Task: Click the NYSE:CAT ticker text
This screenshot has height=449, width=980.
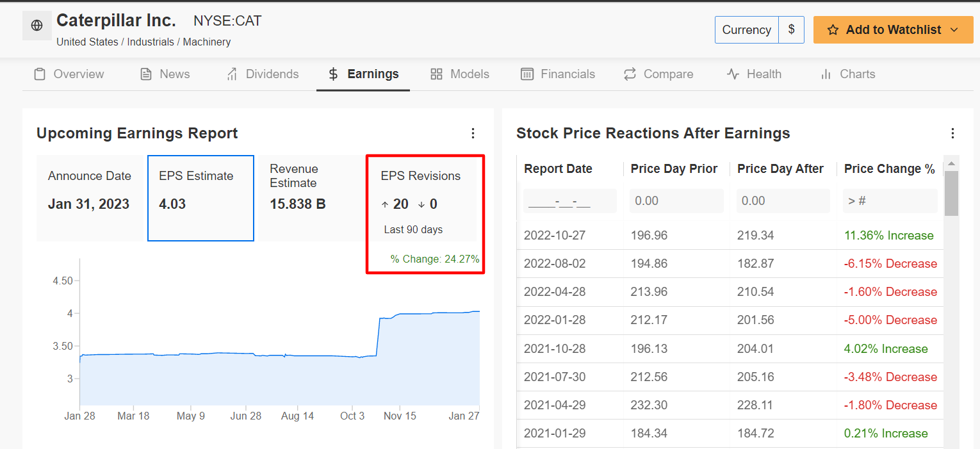Action: (x=227, y=21)
